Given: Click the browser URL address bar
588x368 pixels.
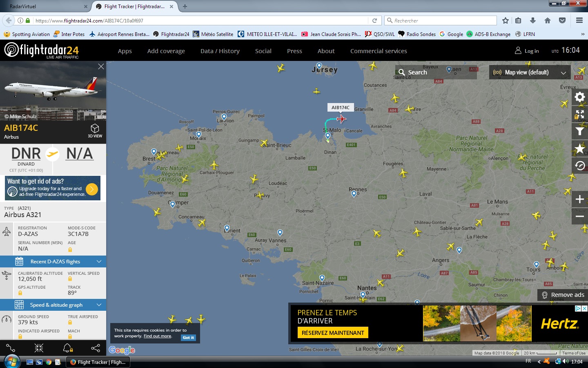Looking at the screenshot, I should coord(200,20).
